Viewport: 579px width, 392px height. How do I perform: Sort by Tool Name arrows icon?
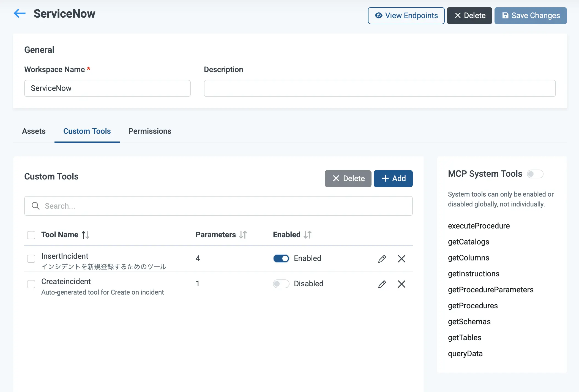(85, 235)
